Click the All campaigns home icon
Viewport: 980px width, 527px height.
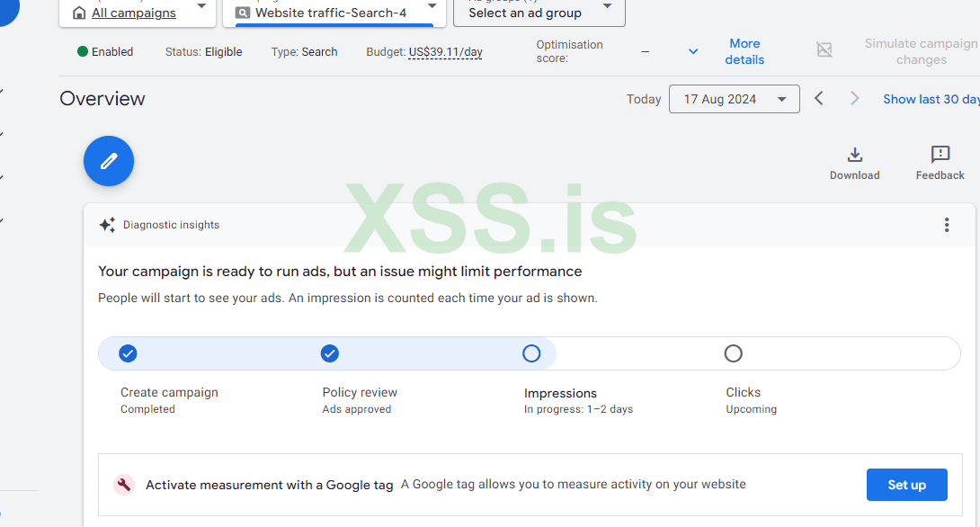tap(79, 13)
